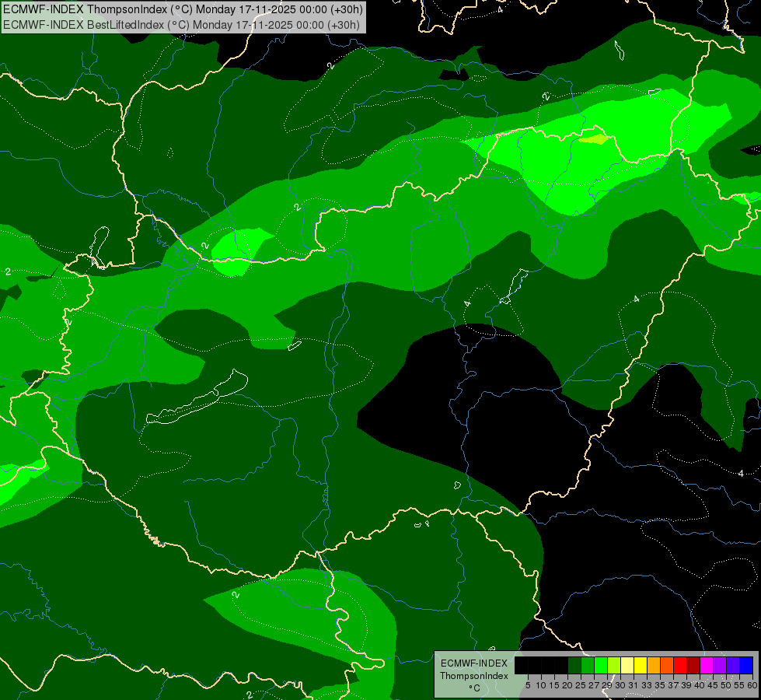761x700 pixels.
Task: Click the legend tick label 25
Action: [x=581, y=685]
